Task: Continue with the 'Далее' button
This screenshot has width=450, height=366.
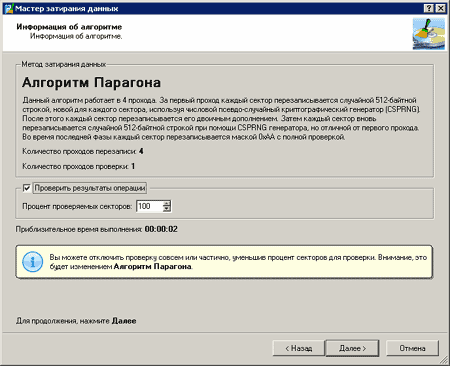Action: coord(352,348)
